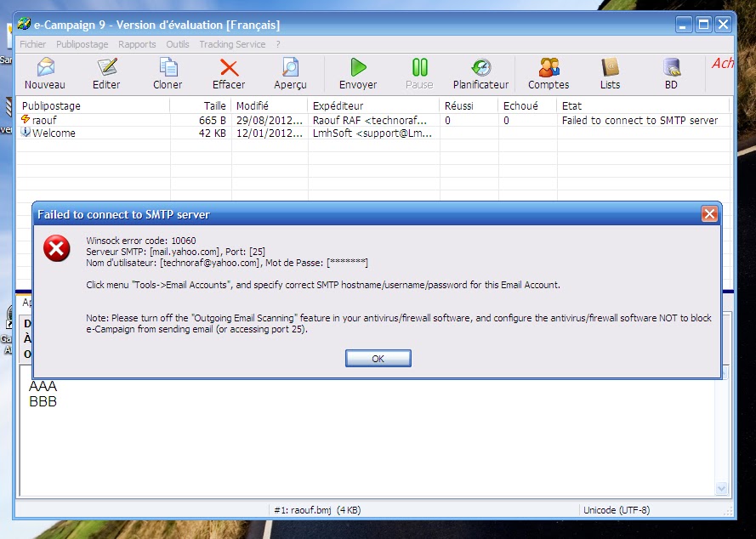Viewport: 756px width, 539px height.
Task: Start sending with the Envoyer play icon
Action: 358,67
